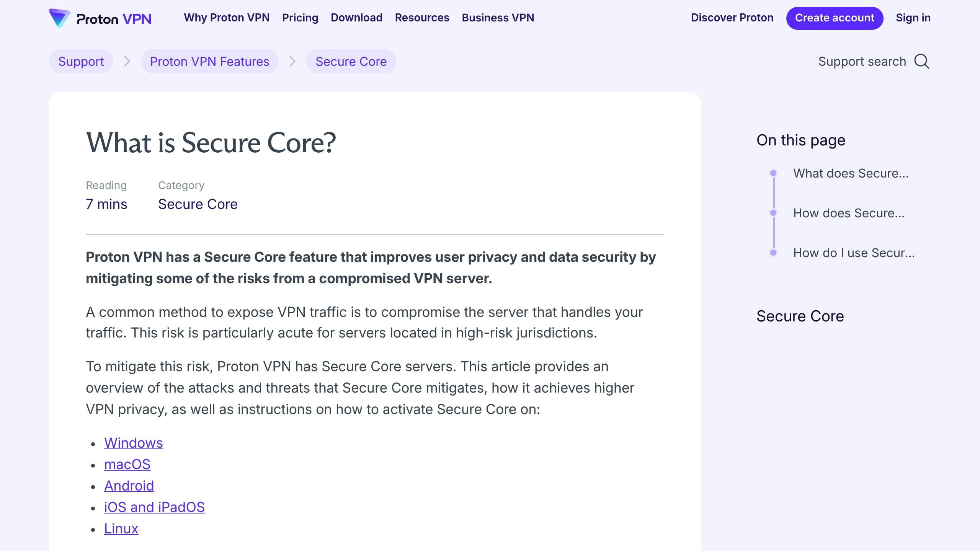Go to the Support breadcrumb

[x=81, y=61]
